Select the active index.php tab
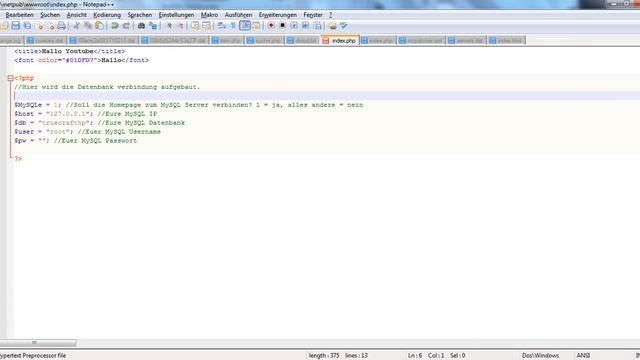 340,40
